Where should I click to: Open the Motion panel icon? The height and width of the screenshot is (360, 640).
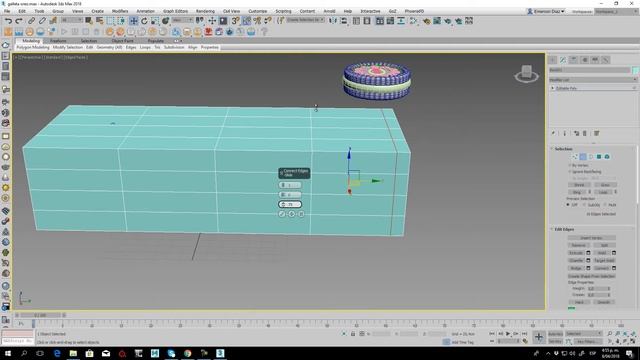(x=584, y=60)
